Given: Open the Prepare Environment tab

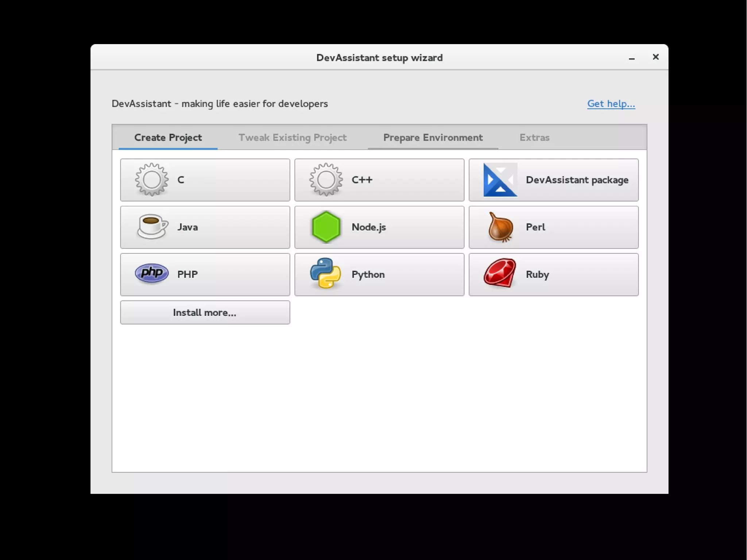Looking at the screenshot, I should pyautogui.click(x=433, y=138).
